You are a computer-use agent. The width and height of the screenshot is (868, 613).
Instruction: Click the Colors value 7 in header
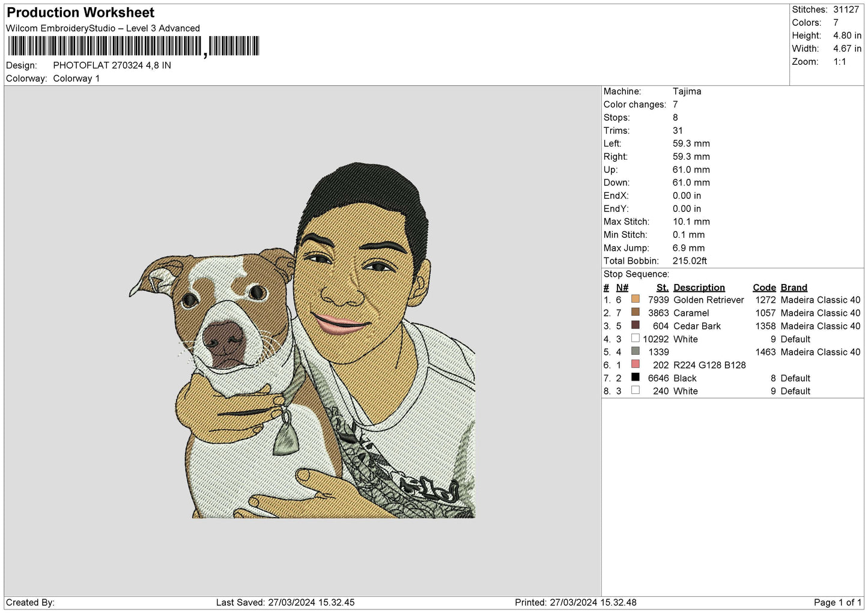(x=836, y=23)
